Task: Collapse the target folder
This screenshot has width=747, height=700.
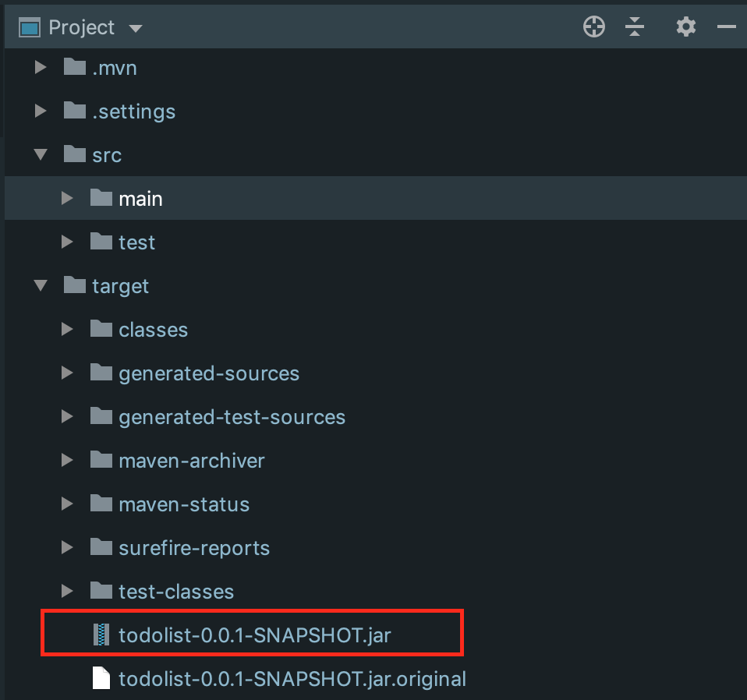Action: tap(41, 285)
